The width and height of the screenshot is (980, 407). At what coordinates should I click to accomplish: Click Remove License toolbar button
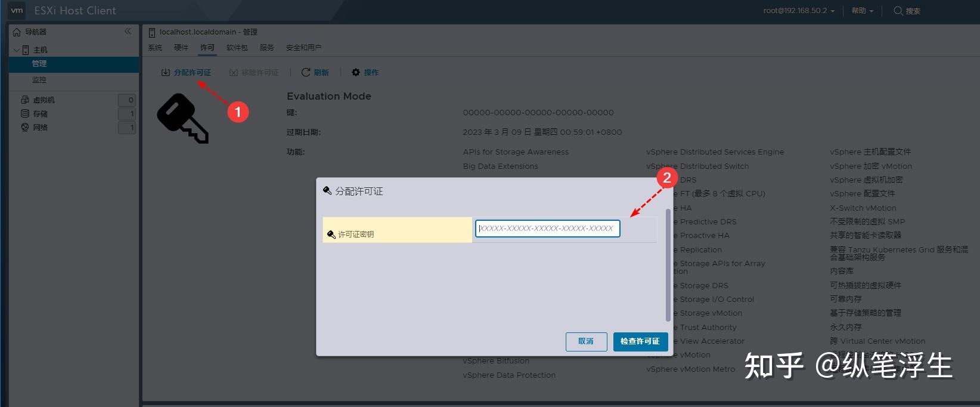pos(254,72)
